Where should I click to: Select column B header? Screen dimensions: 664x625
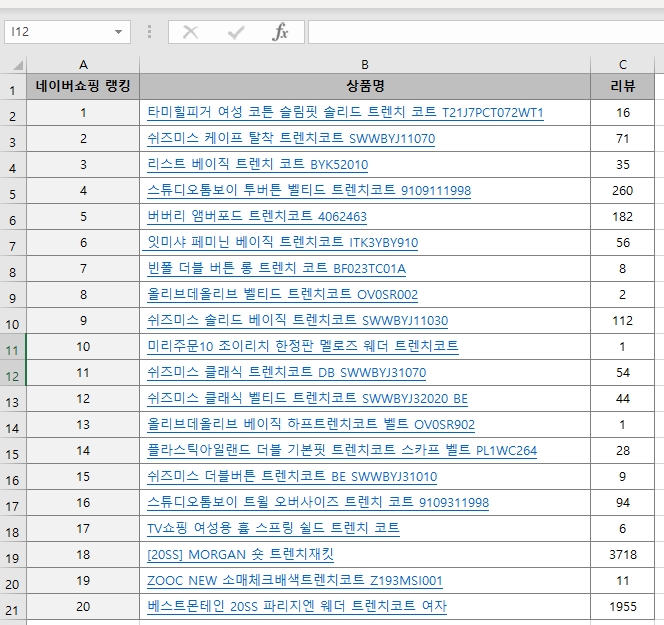[x=365, y=65]
